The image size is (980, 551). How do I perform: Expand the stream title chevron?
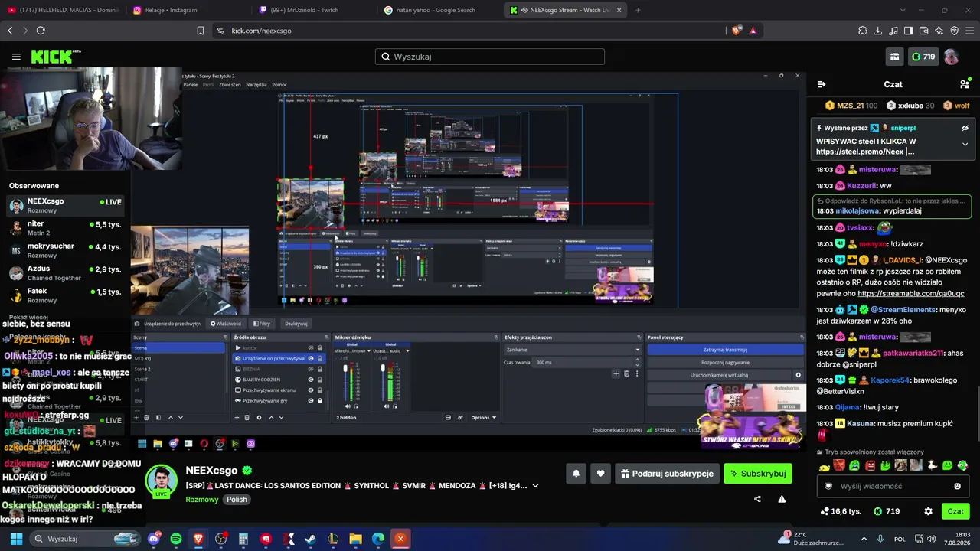tap(535, 486)
